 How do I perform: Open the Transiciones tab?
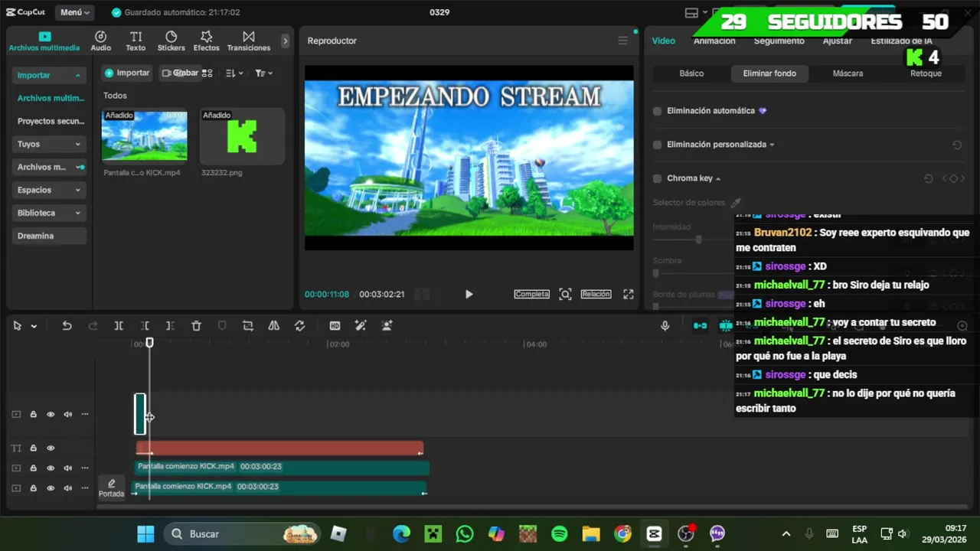coord(248,41)
